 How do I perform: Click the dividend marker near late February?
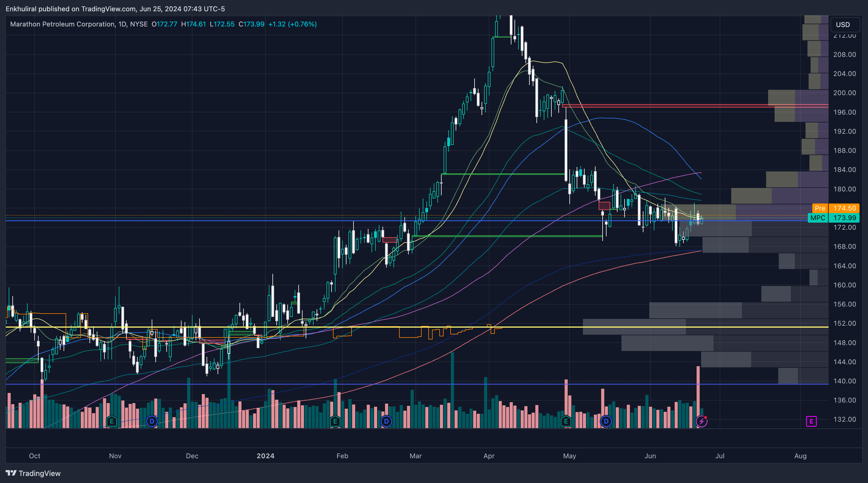point(386,421)
